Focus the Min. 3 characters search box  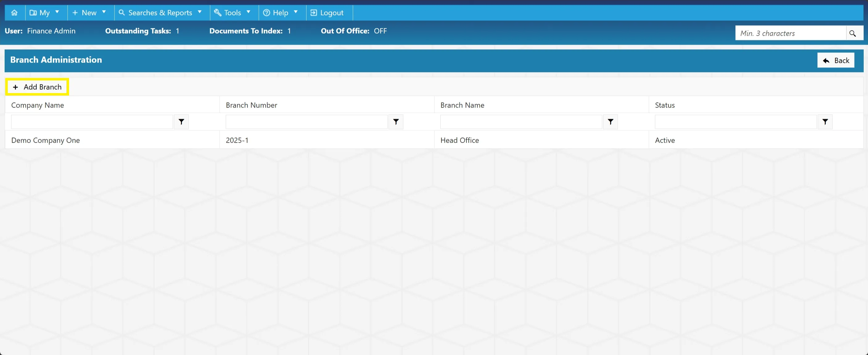[x=791, y=33]
